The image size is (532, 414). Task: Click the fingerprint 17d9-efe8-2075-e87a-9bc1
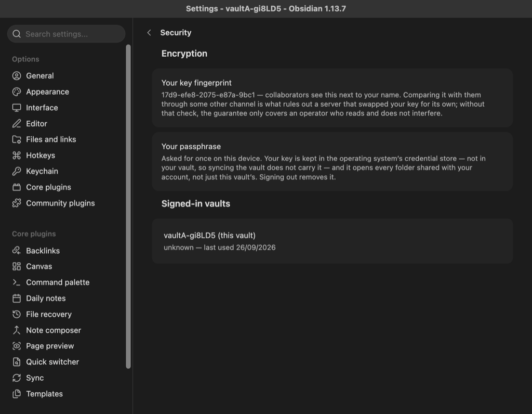click(208, 95)
